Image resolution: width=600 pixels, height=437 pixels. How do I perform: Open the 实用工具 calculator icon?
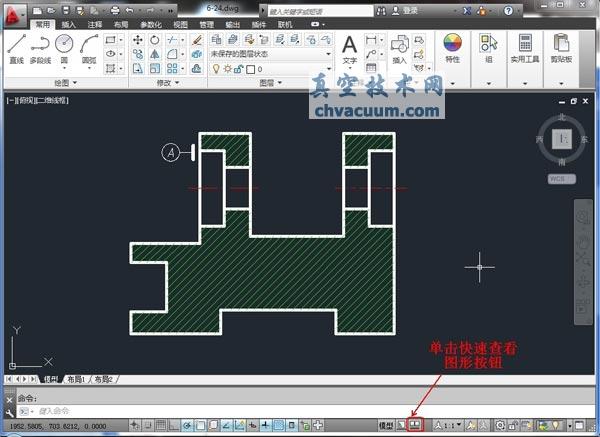pos(524,48)
